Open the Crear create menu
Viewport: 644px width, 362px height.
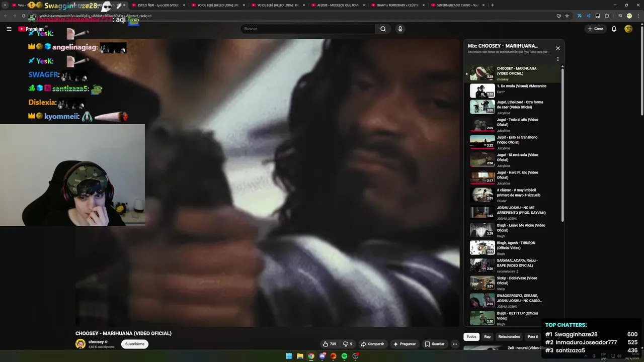click(595, 29)
